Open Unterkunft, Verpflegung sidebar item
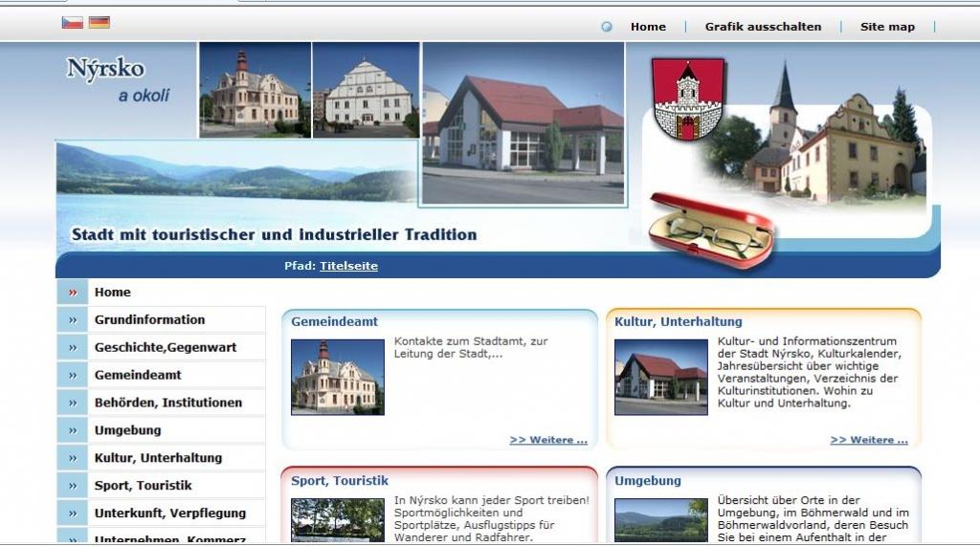 170,513
